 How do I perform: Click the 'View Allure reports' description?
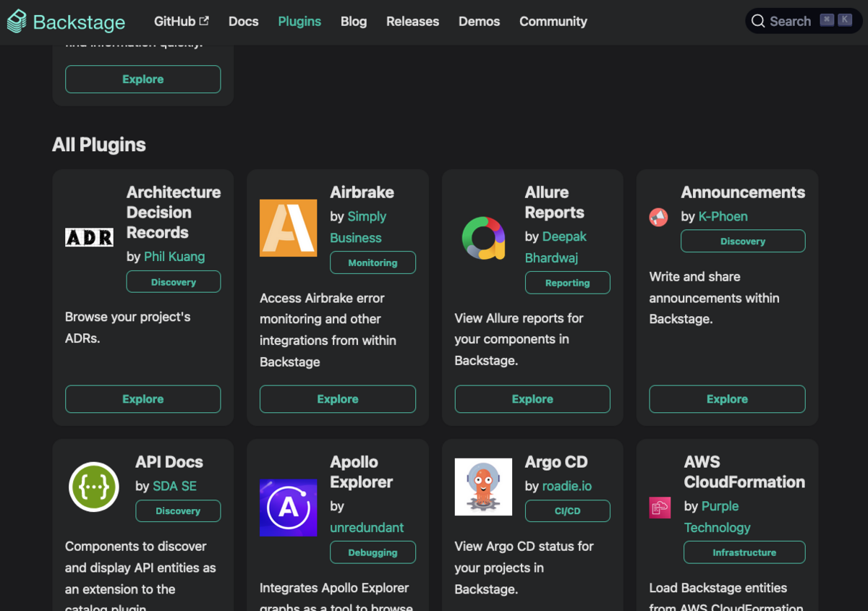click(519, 339)
